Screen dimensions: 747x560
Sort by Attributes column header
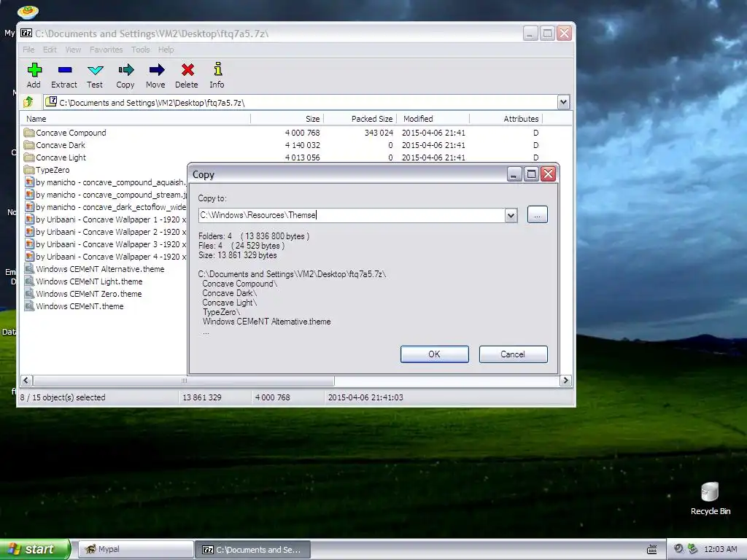tap(506, 119)
